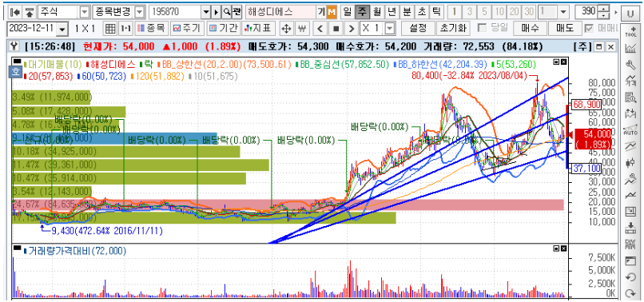
Task: Open the X 1 multiplier dropdown
Action: [389, 29]
